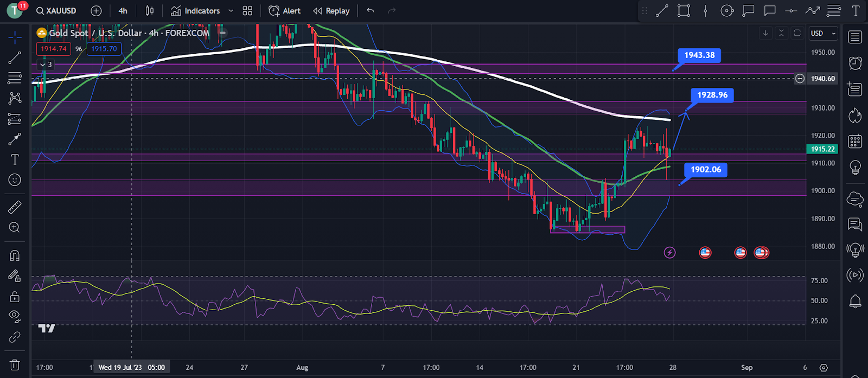Open the alerts clock panel
This screenshot has height=378, width=868.
pyautogui.click(x=855, y=63)
